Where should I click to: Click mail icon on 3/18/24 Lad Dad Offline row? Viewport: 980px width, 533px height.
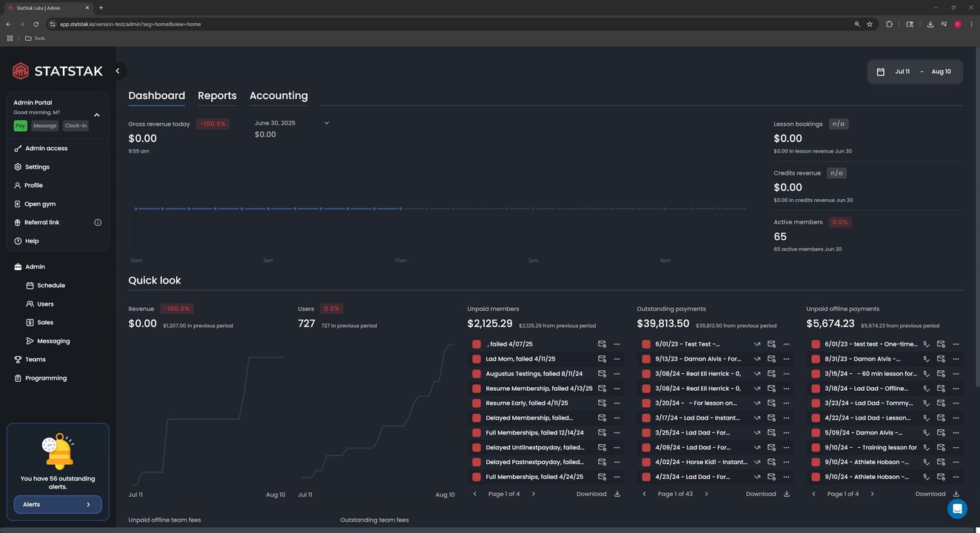[x=941, y=389]
